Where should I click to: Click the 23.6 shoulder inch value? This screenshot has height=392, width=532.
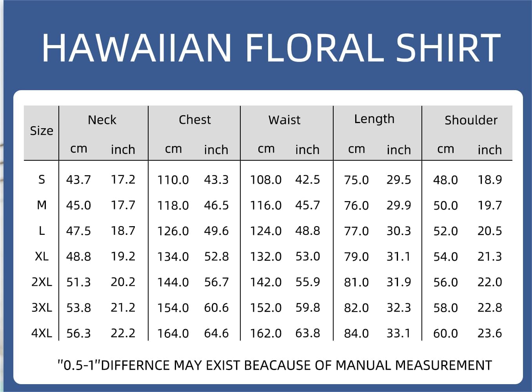(490, 333)
